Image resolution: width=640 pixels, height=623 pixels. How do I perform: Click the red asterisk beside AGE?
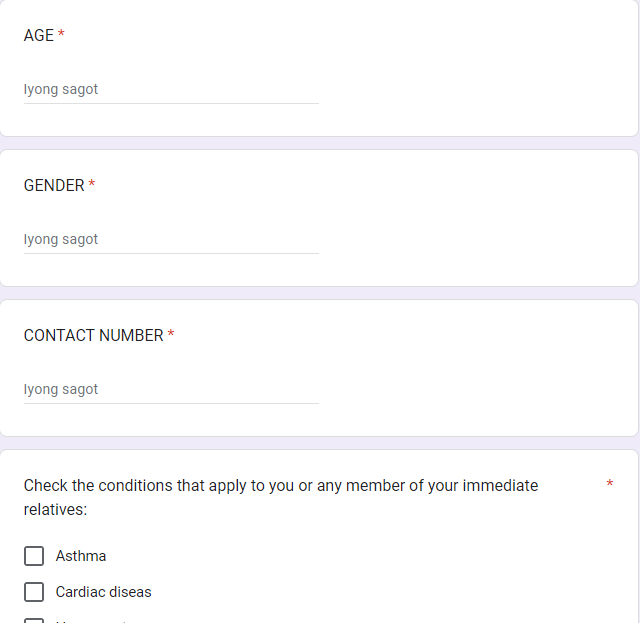pos(61,35)
